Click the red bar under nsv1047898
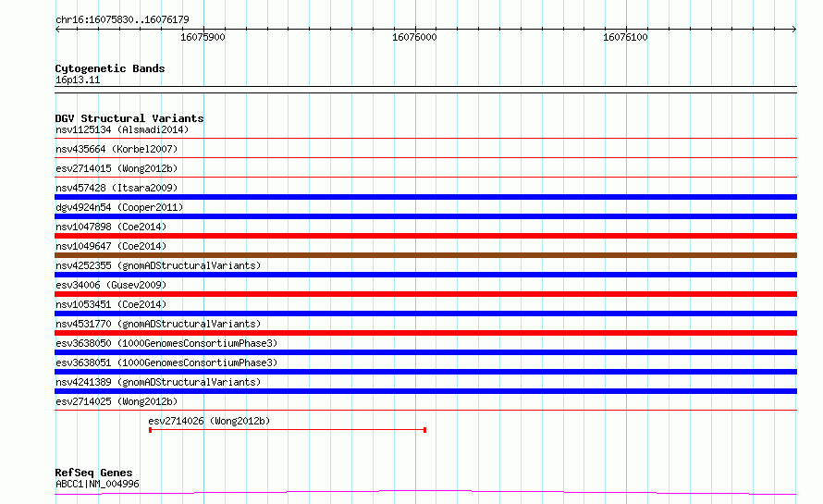Screen dimensions: 823x504 pos(425,236)
